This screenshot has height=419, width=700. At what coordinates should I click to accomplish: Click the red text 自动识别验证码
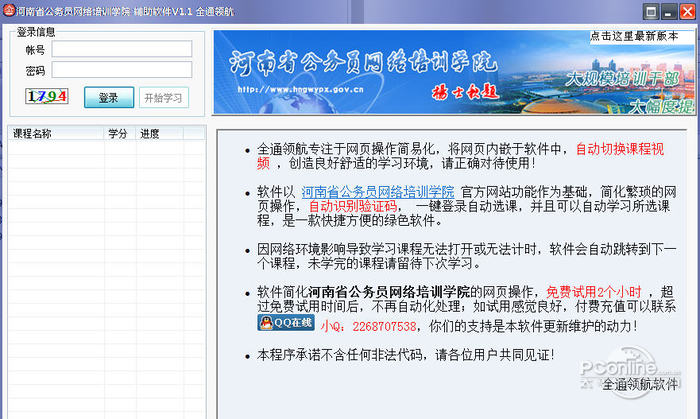tap(353, 206)
